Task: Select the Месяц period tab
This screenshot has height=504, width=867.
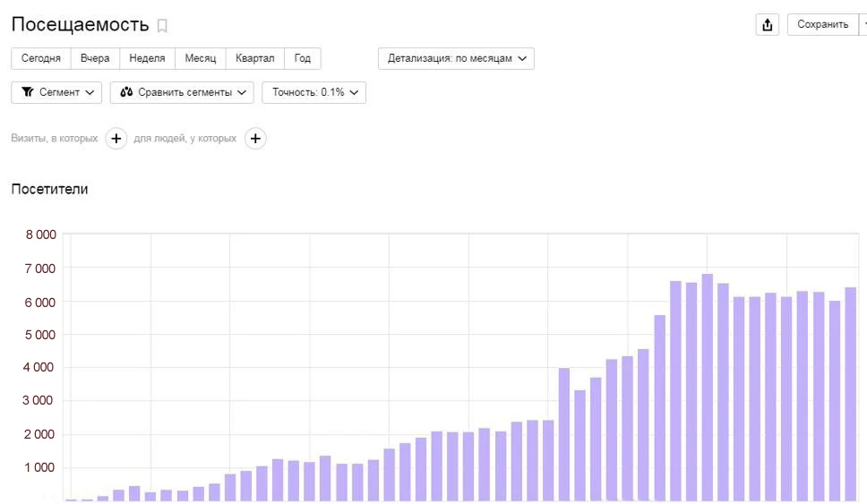Action: click(x=201, y=58)
